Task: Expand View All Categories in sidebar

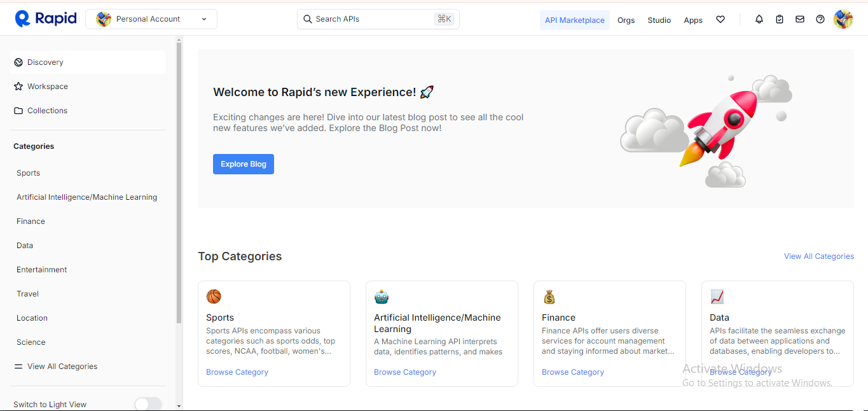Action: point(62,366)
